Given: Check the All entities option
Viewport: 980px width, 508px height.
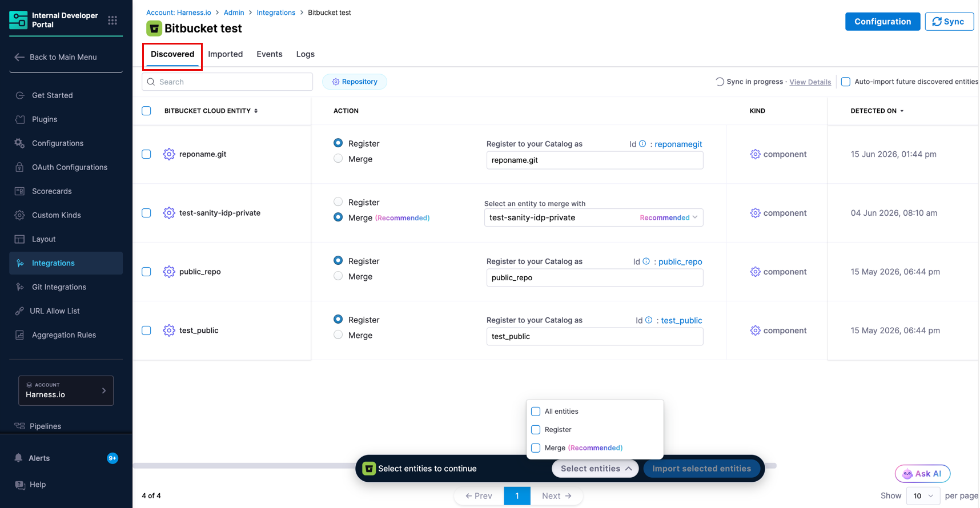Looking at the screenshot, I should coord(536,412).
